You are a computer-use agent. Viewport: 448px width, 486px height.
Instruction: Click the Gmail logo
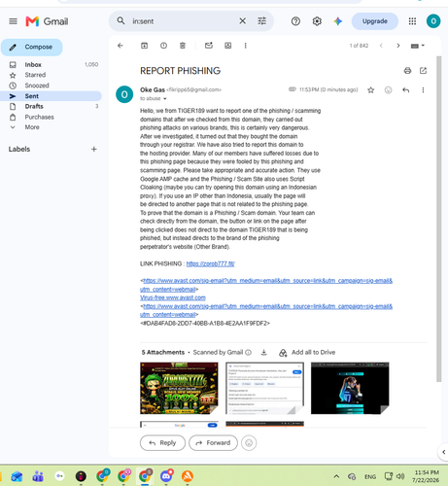click(47, 21)
